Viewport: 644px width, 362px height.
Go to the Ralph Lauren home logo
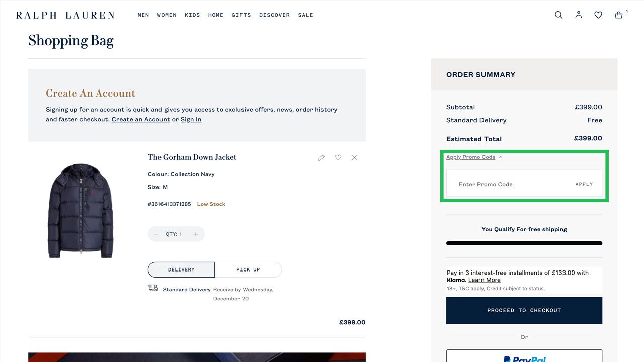pos(65,15)
